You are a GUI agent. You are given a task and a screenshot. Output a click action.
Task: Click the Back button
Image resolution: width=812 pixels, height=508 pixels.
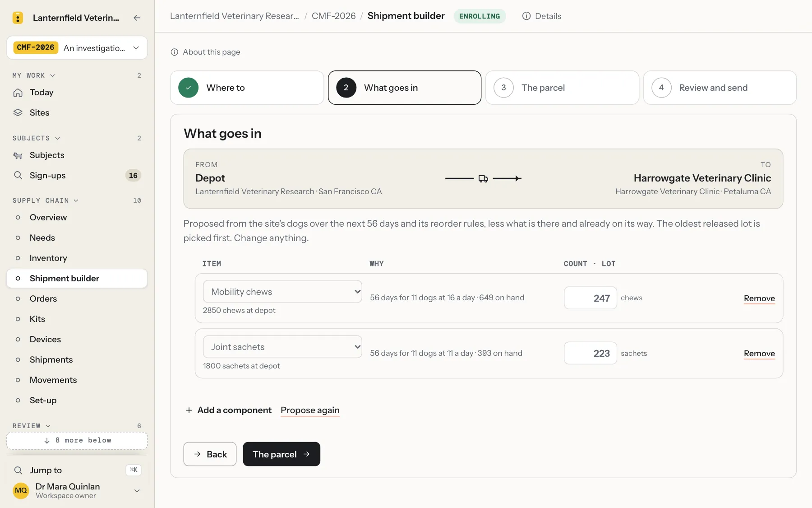coord(210,454)
